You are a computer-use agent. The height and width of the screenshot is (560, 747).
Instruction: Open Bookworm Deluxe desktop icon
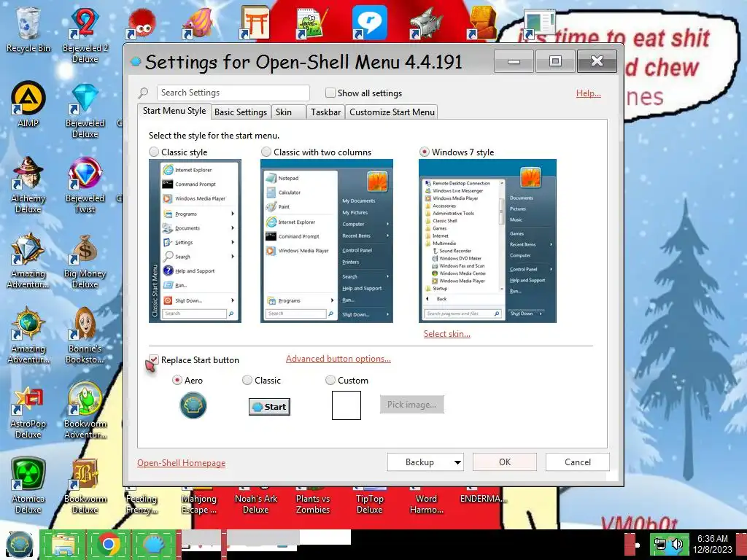tap(85, 485)
